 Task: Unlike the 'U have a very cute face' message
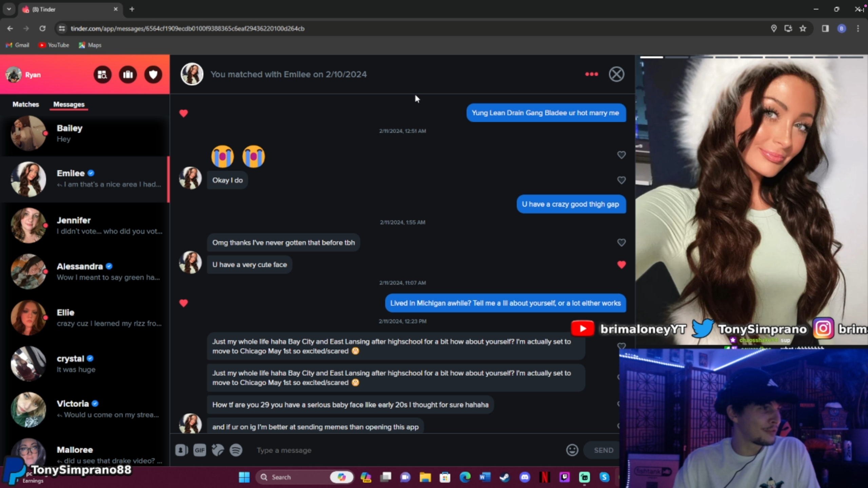(621, 265)
